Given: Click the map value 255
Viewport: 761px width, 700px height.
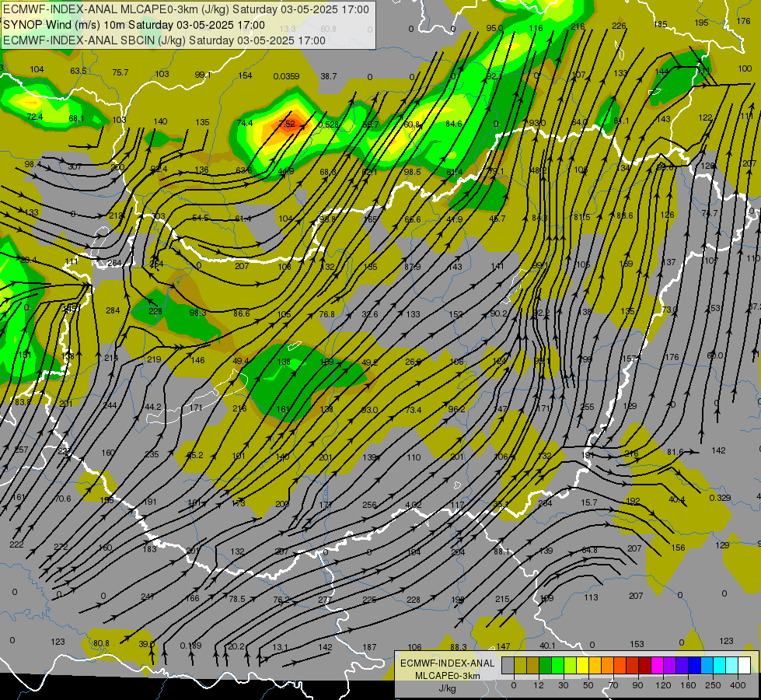Looking at the screenshot, I should pyautogui.click(x=587, y=407).
